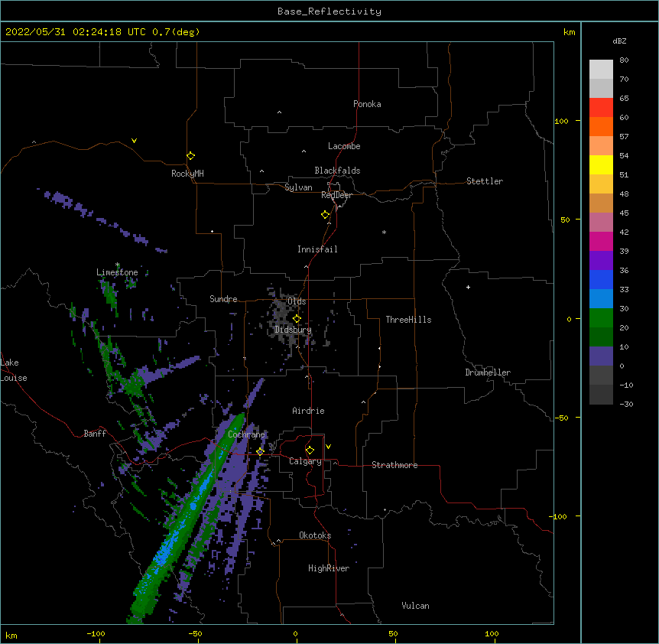Click the Blackfalds city label
Image resolution: width=659 pixels, height=644 pixels.
coord(337,171)
